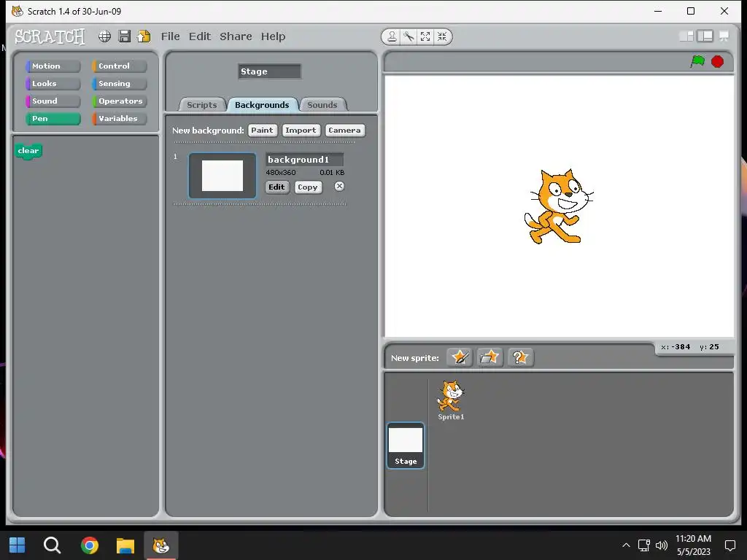Select Sprite1 in the sprite list
Image resolution: width=747 pixels, height=560 pixels.
click(x=451, y=400)
